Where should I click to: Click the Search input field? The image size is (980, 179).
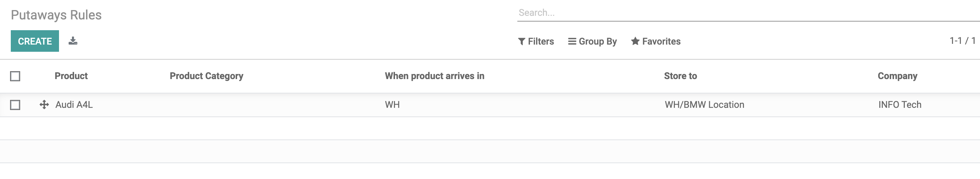(x=748, y=13)
